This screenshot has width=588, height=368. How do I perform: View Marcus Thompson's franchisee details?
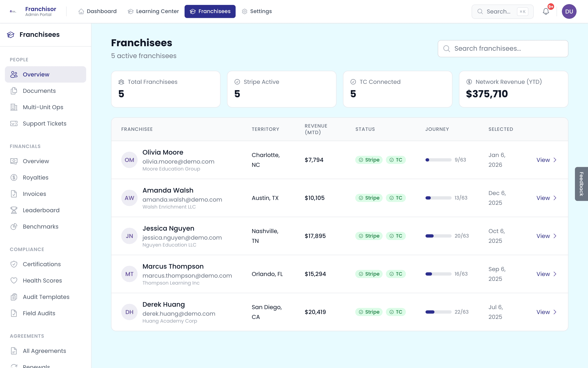point(546,274)
